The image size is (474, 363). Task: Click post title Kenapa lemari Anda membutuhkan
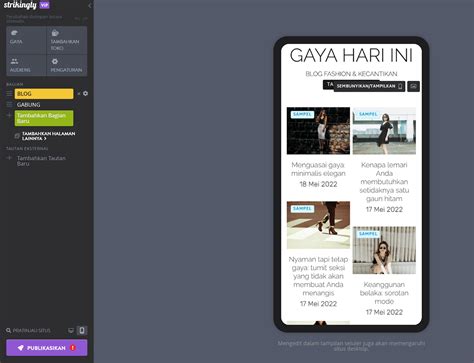point(384,182)
